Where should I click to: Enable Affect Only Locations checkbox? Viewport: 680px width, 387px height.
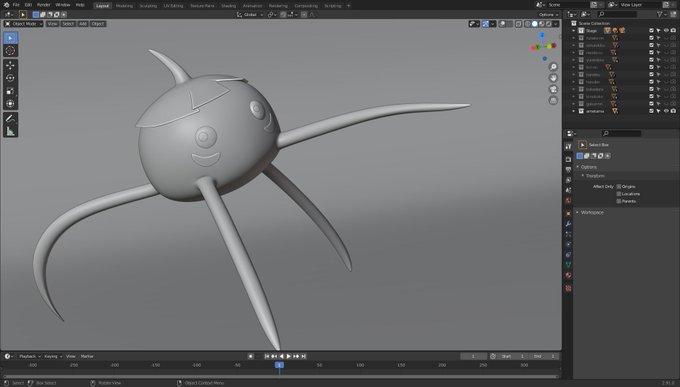[619, 194]
